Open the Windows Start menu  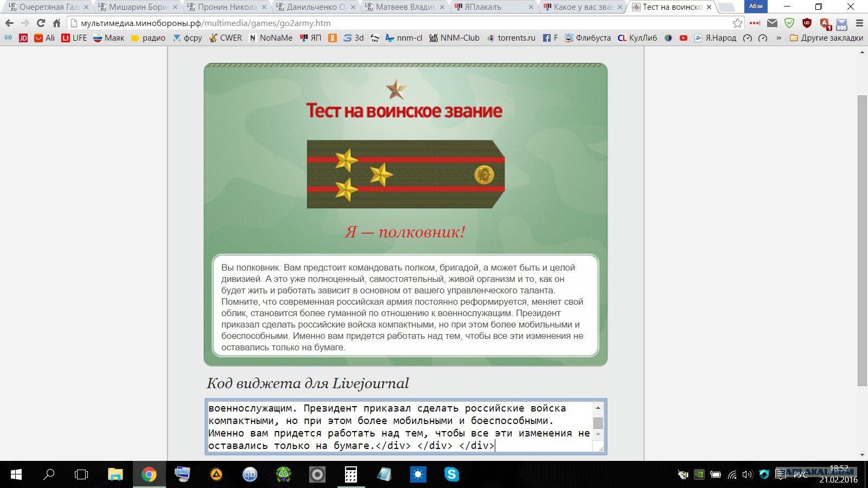[16, 474]
